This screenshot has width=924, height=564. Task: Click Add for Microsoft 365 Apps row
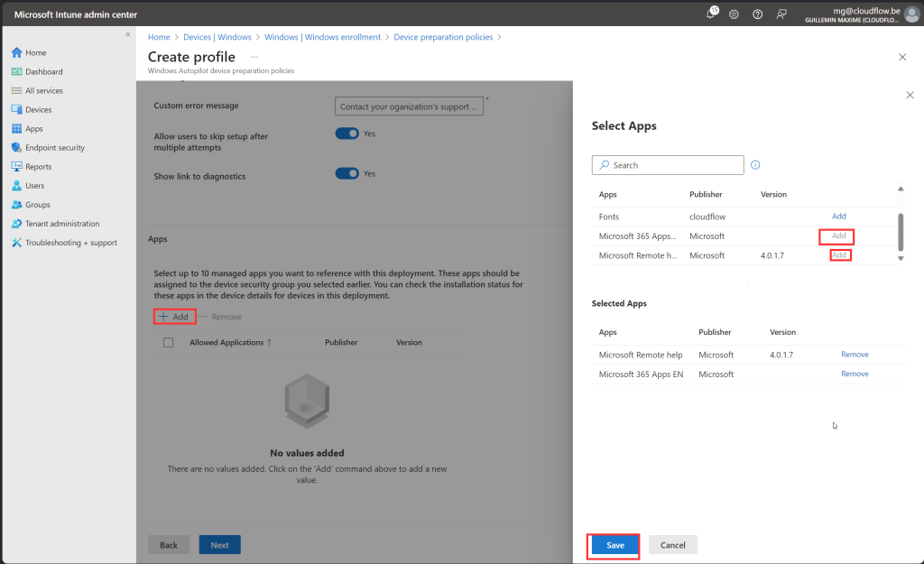[x=838, y=236]
